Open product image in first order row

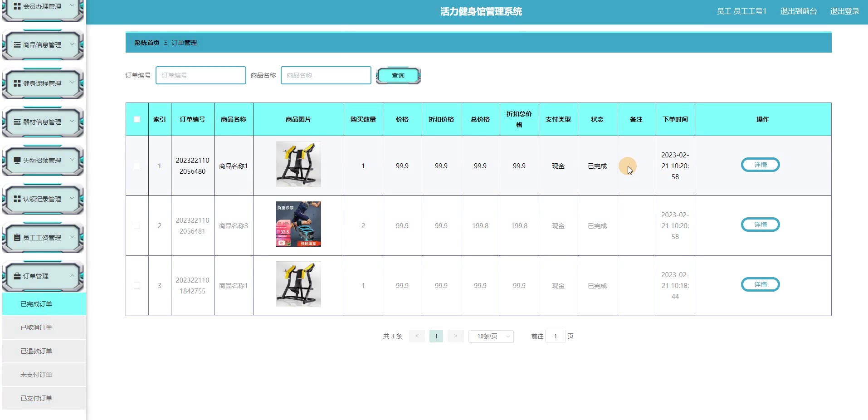pyautogui.click(x=298, y=164)
